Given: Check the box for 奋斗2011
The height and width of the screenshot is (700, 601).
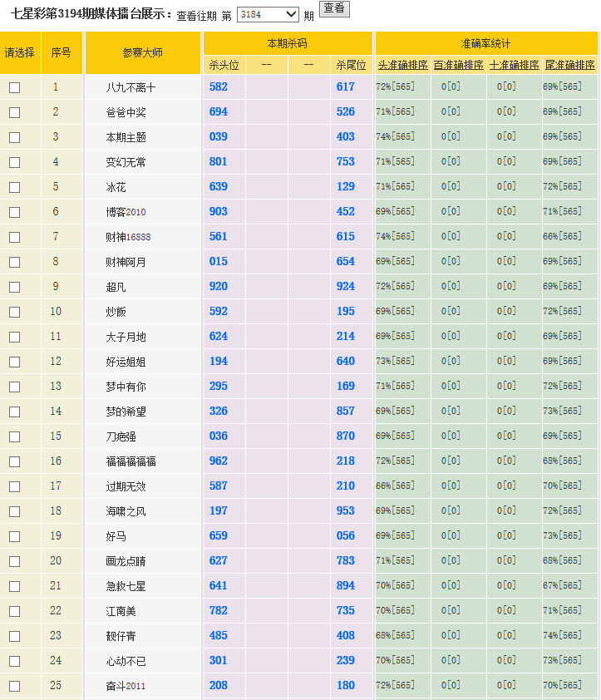Looking at the screenshot, I should click(14, 686).
